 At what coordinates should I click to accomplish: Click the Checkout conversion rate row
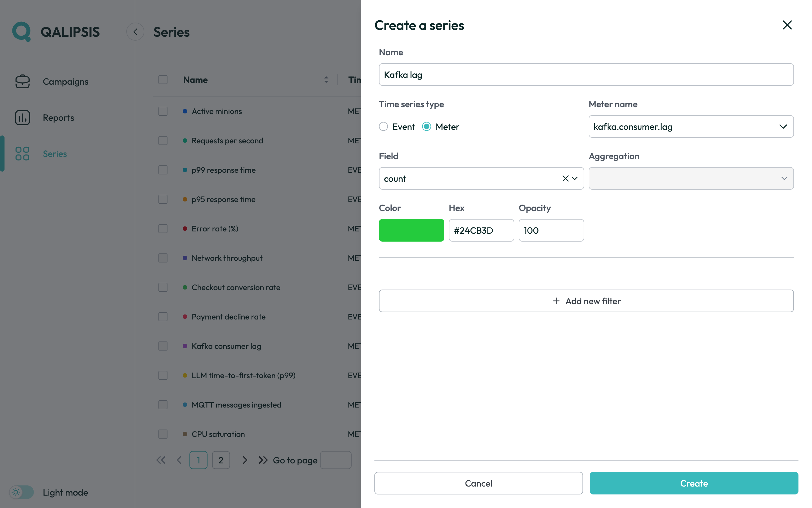pyautogui.click(x=257, y=287)
